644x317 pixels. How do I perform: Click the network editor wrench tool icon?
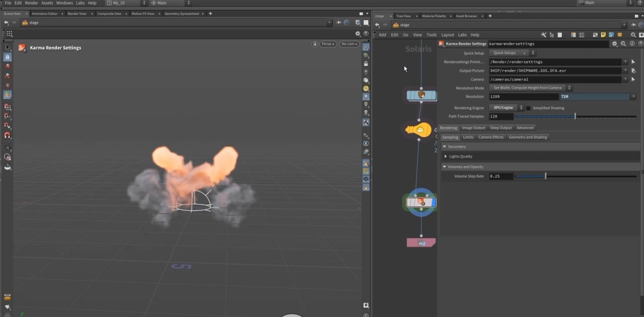[x=544, y=35]
